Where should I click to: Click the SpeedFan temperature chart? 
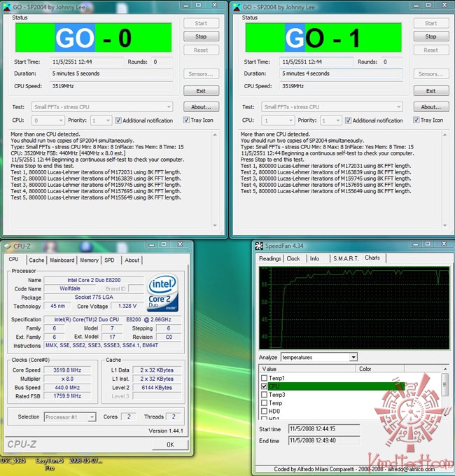pos(354,307)
